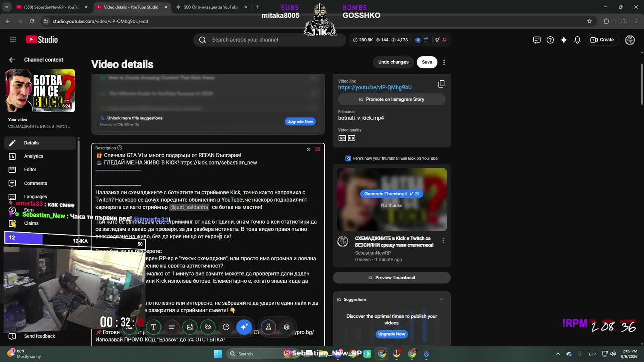Open the sparkle AI assistant icon in the header

564,40
